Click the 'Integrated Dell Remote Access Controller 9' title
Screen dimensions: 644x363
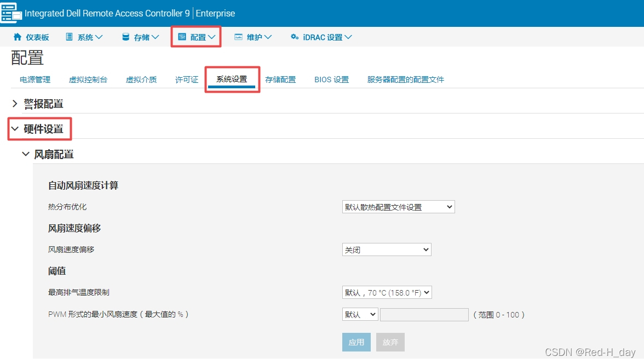coord(107,13)
